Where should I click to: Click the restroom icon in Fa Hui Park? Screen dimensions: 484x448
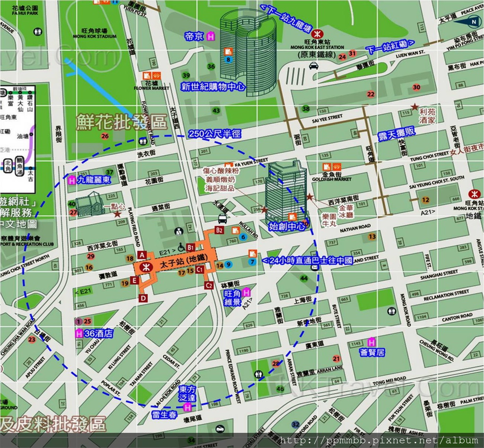click(38, 32)
